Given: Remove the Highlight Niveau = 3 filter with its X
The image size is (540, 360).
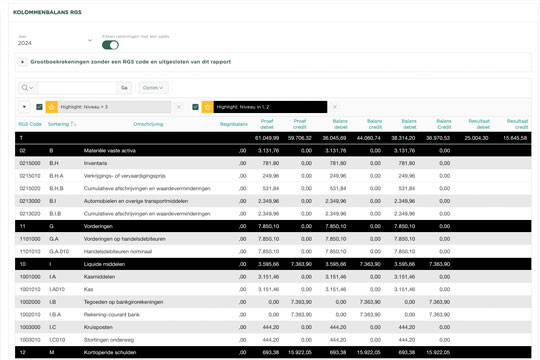Looking at the screenshot, I should coord(179,107).
